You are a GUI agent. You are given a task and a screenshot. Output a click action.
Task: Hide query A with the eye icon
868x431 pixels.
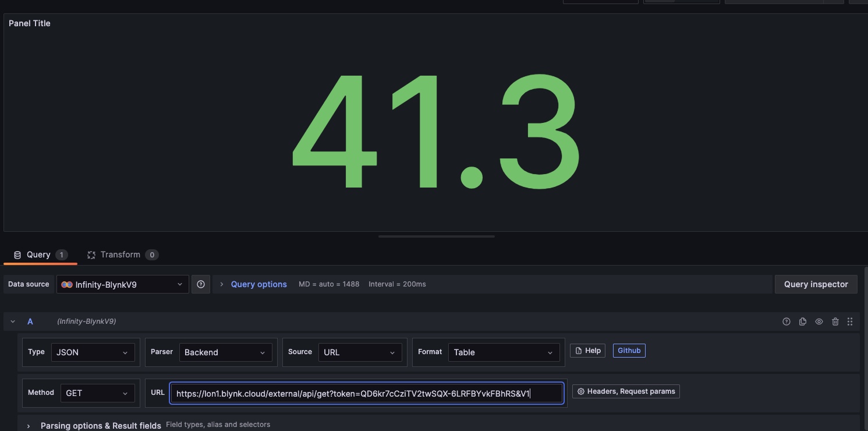tap(819, 321)
